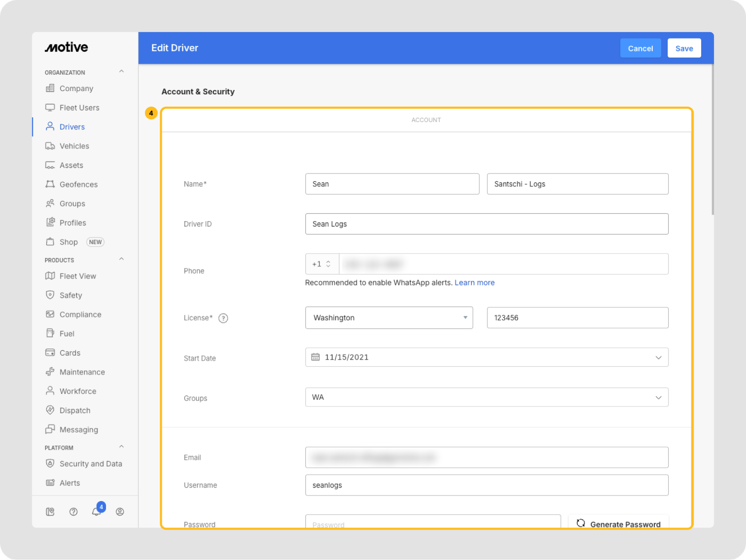This screenshot has width=746, height=560.
Task: Open Fleet View in the sidebar
Action: click(78, 276)
